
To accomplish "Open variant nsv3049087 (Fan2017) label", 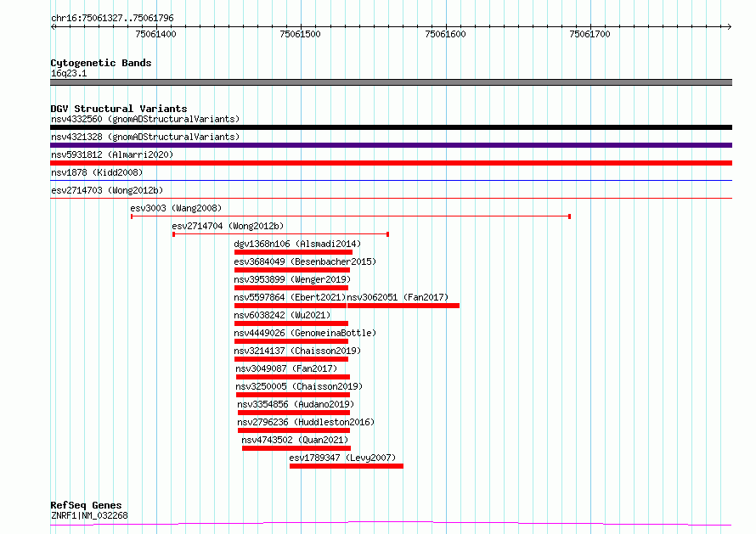I will 286,368.
